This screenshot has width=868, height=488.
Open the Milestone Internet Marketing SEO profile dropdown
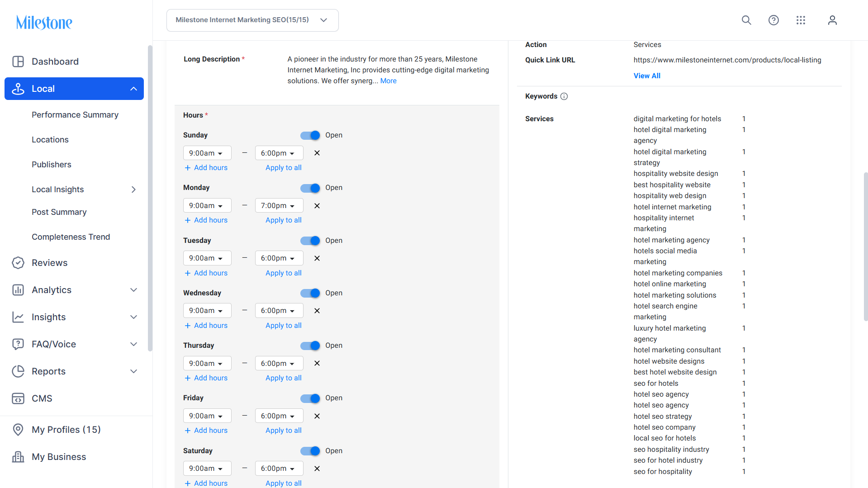tap(252, 20)
